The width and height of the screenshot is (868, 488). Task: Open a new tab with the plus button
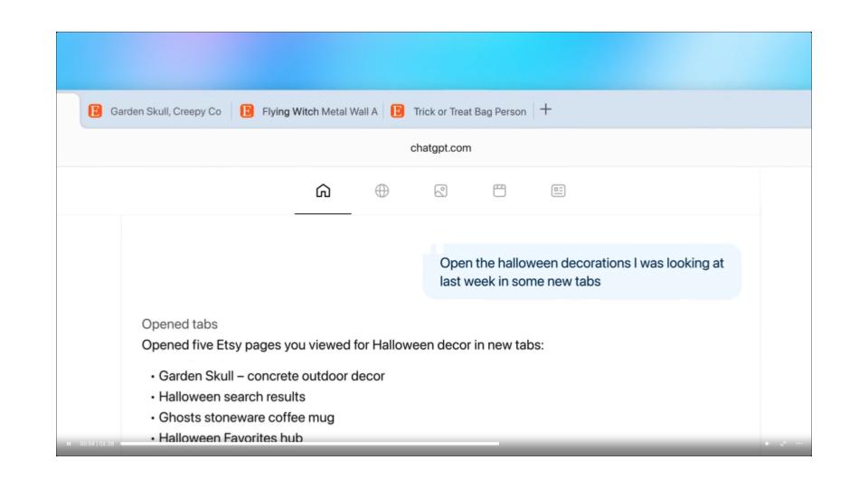546,110
